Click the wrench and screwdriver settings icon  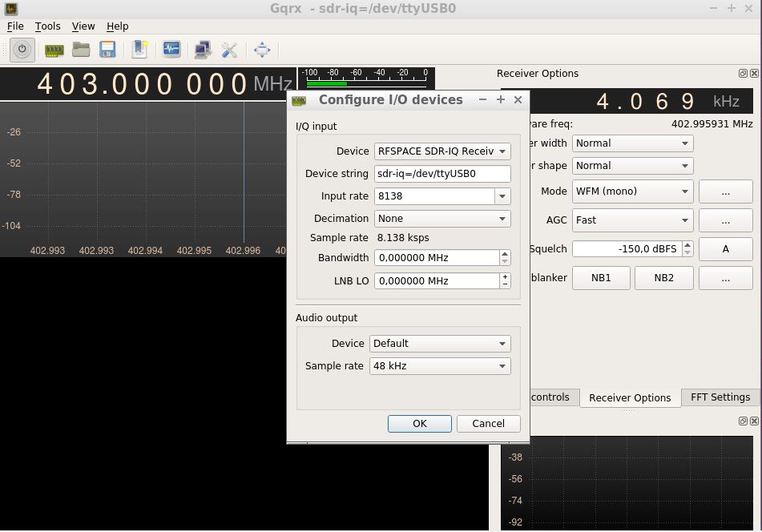click(x=229, y=50)
